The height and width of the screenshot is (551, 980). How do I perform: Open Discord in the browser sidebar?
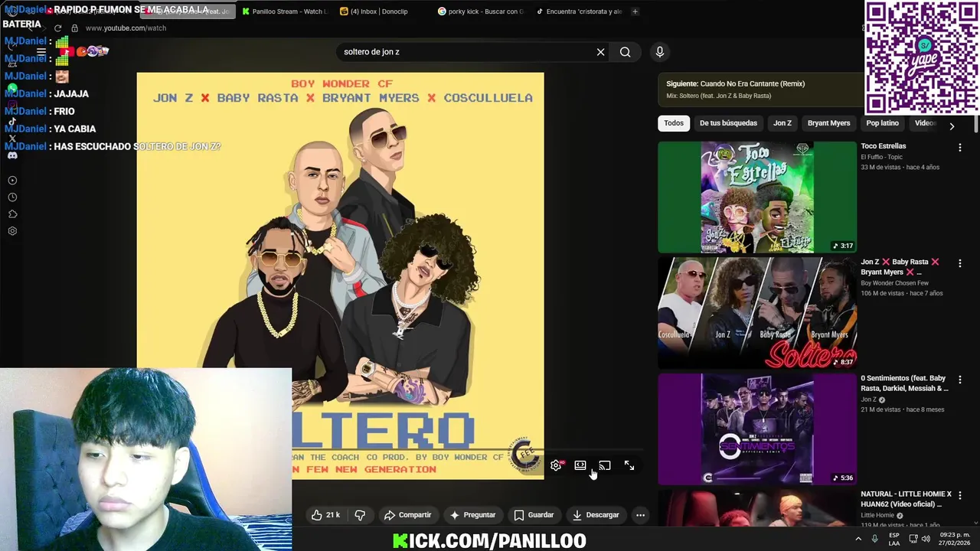click(x=12, y=155)
